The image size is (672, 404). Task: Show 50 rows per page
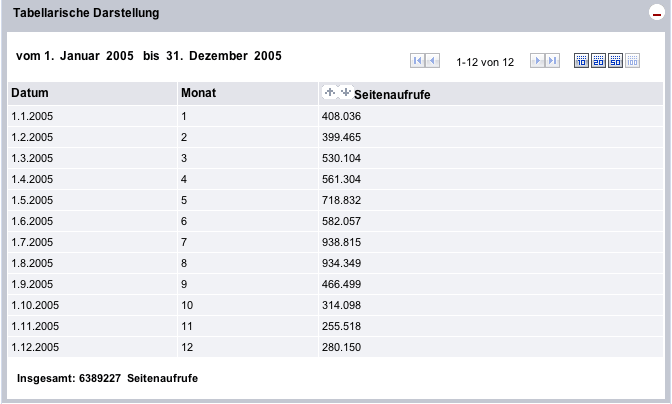(x=615, y=61)
